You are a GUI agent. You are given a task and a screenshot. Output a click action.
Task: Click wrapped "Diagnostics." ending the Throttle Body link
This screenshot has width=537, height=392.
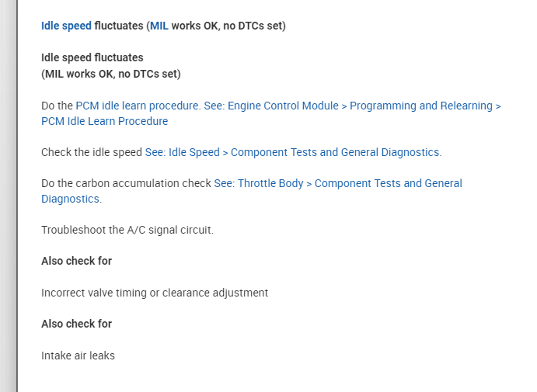click(x=71, y=199)
